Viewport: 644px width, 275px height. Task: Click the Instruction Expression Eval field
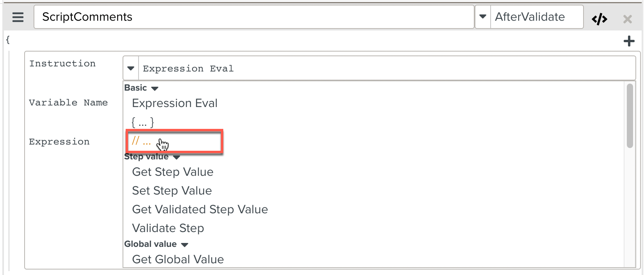[x=386, y=68]
